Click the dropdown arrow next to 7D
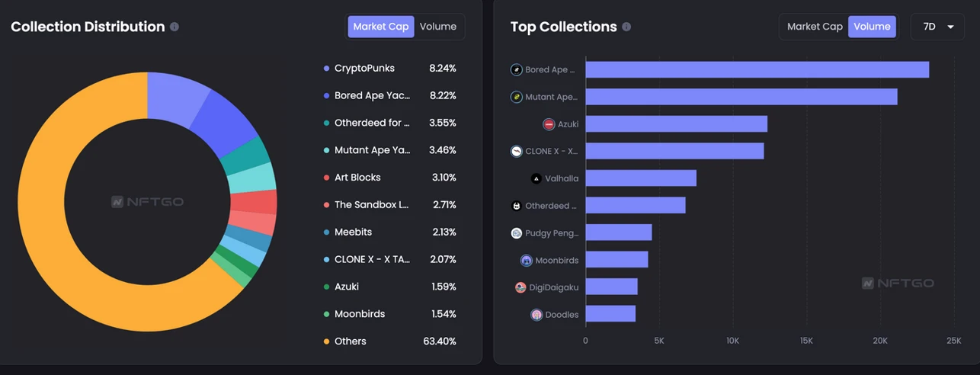Viewport: 980px width, 375px height. pos(950,27)
